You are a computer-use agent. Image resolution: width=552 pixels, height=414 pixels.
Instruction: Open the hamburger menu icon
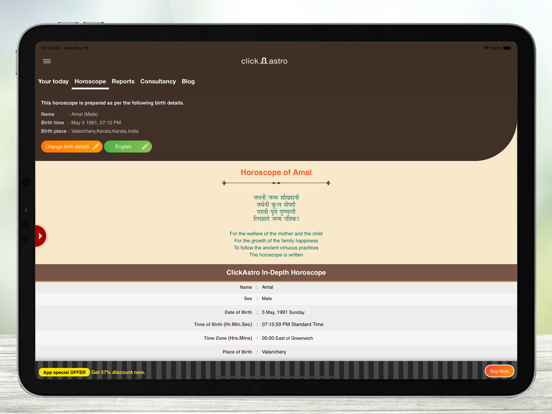pyautogui.click(x=47, y=61)
